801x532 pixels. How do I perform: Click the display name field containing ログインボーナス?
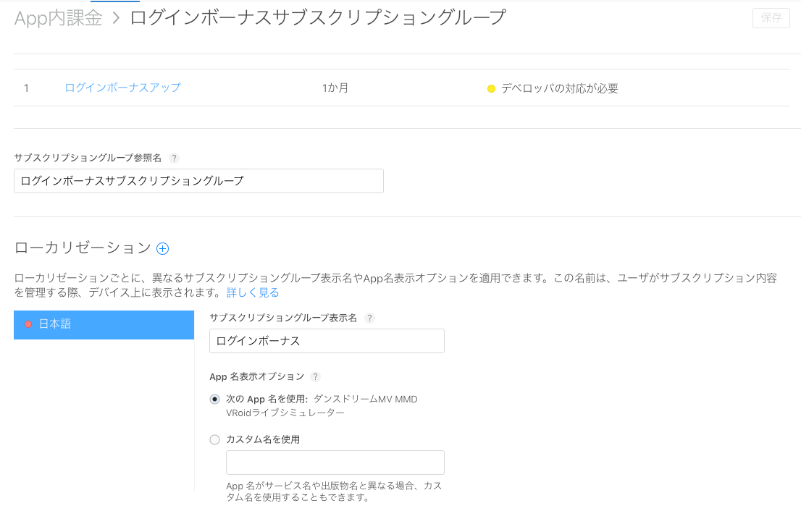[x=326, y=340]
